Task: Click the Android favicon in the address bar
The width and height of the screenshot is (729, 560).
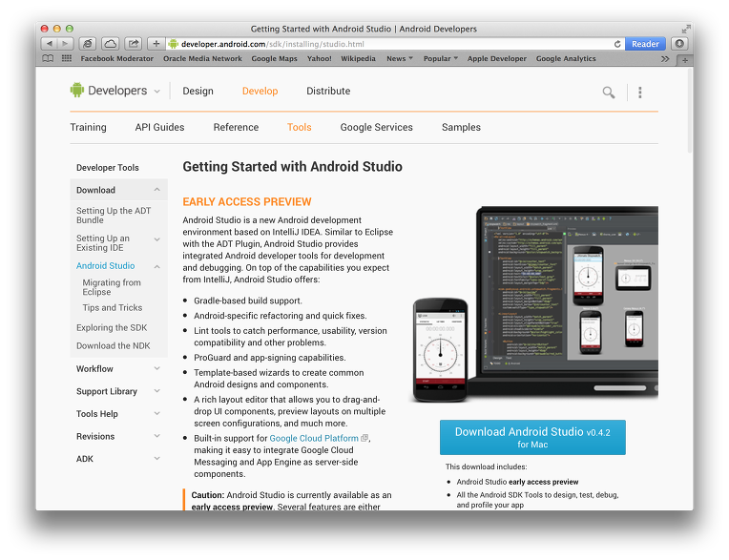Action: click(174, 44)
